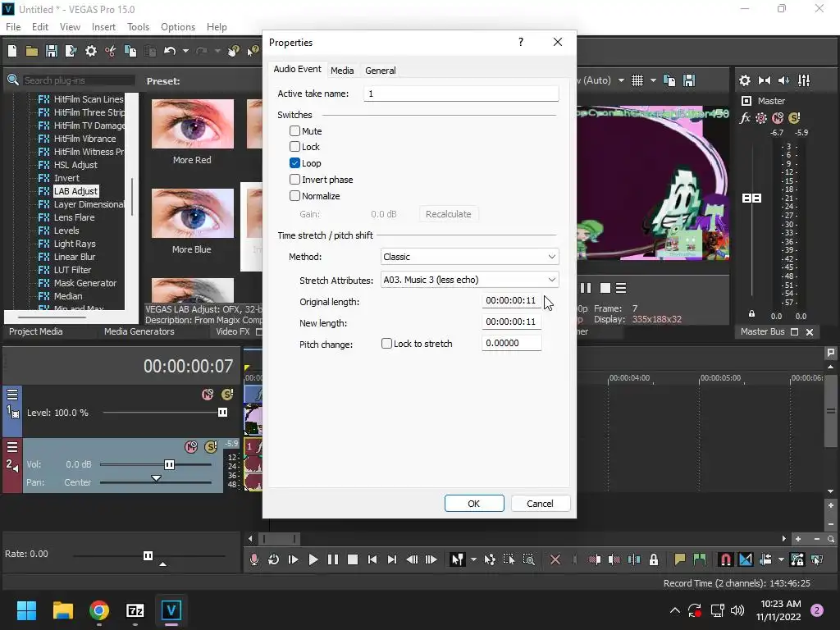Open Master bus audio properties gear
This screenshot has width=840, height=630.
(745, 80)
